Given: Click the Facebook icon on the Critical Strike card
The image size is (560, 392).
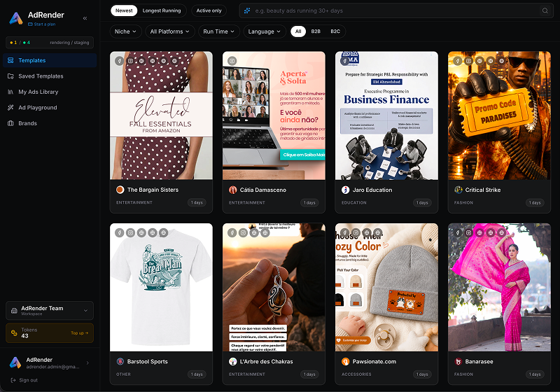Looking at the screenshot, I should click(458, 61).
